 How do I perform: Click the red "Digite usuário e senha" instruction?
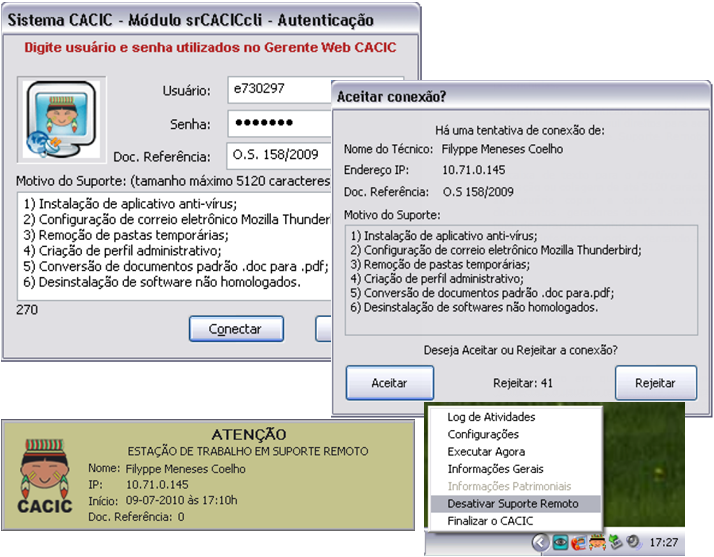(x=210, y=47)
